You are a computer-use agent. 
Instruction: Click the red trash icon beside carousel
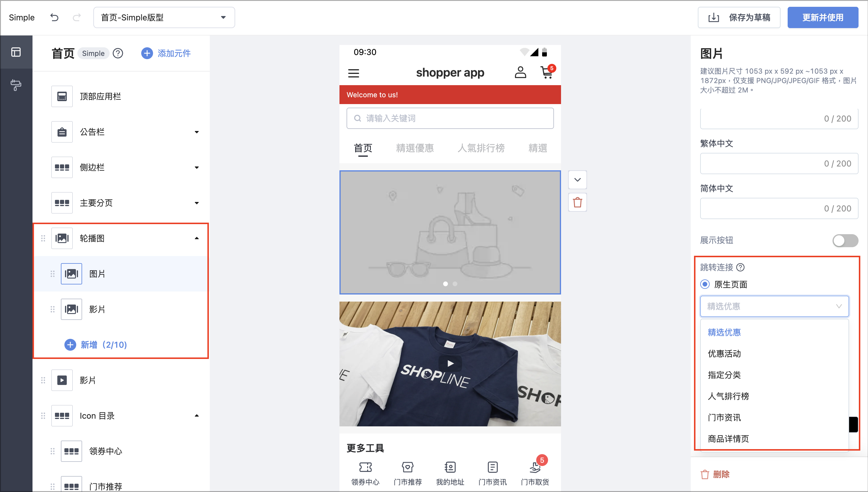pos(577,203)
